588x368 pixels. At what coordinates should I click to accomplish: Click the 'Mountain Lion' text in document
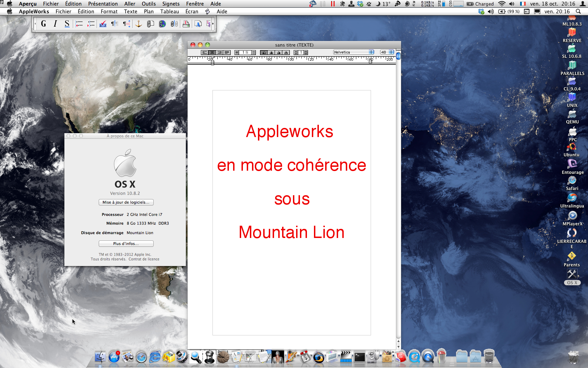(x=292, y=232)
